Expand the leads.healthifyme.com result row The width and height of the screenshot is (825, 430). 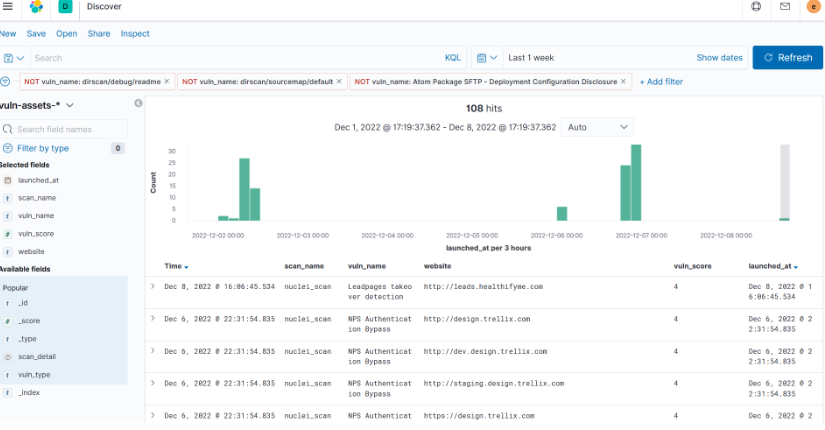pyautogui.click(x=153, y=286)
